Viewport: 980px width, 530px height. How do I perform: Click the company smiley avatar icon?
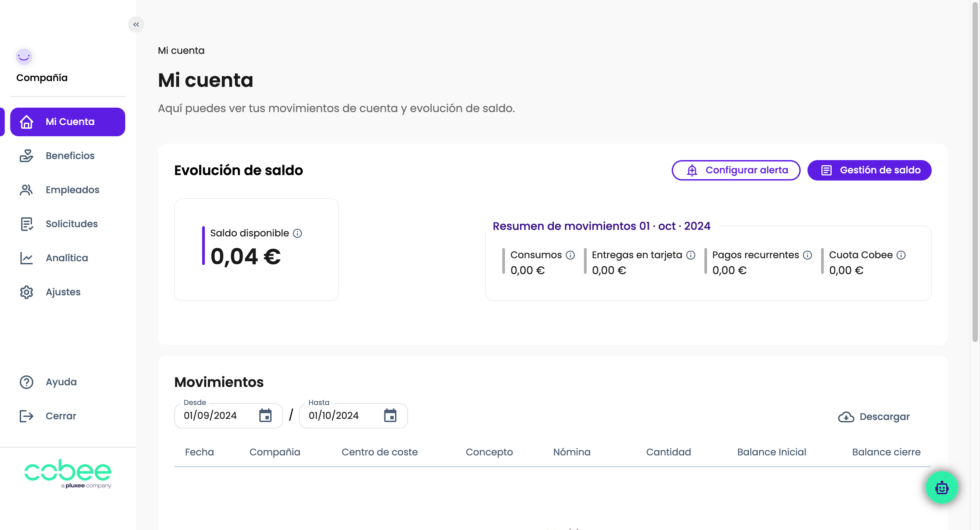pos(24,57)
